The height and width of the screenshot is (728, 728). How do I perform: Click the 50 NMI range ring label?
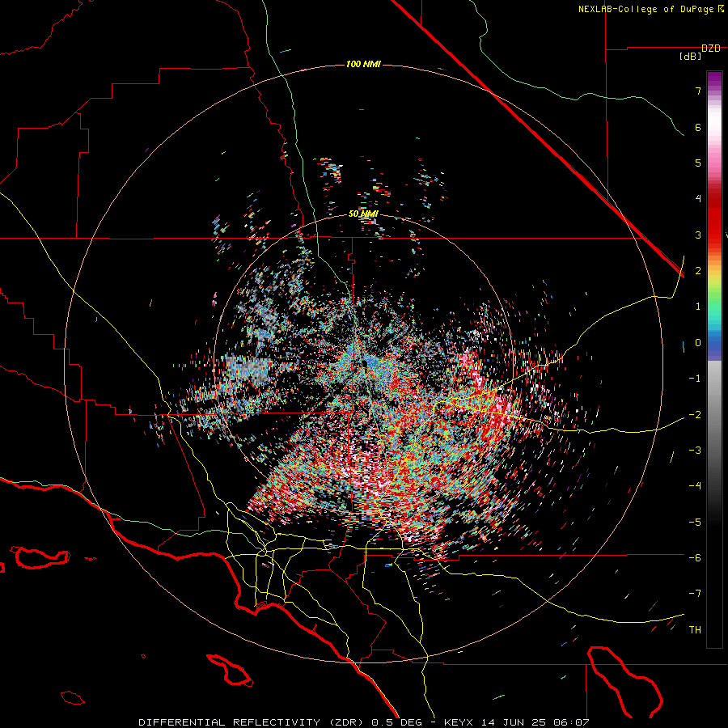363,214
